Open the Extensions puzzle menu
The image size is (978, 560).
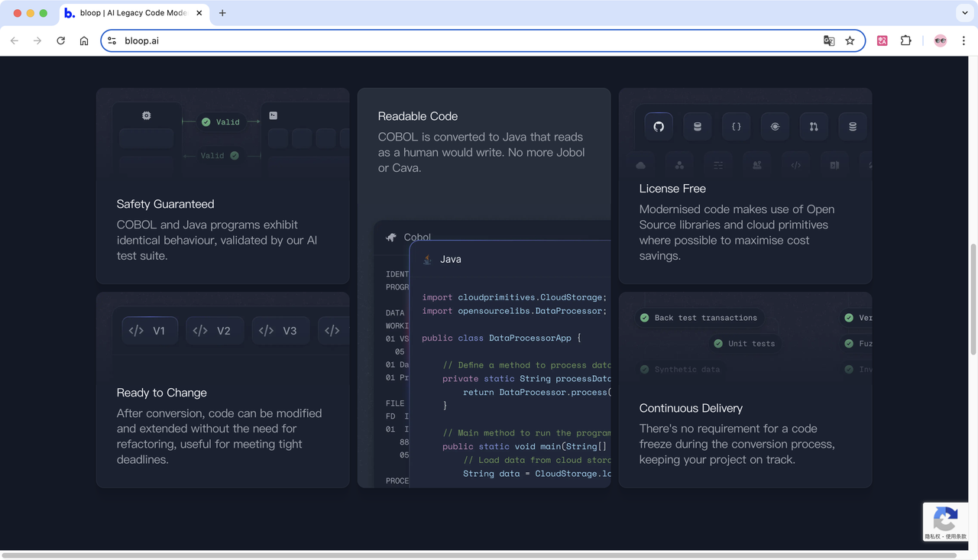point(906,40)
